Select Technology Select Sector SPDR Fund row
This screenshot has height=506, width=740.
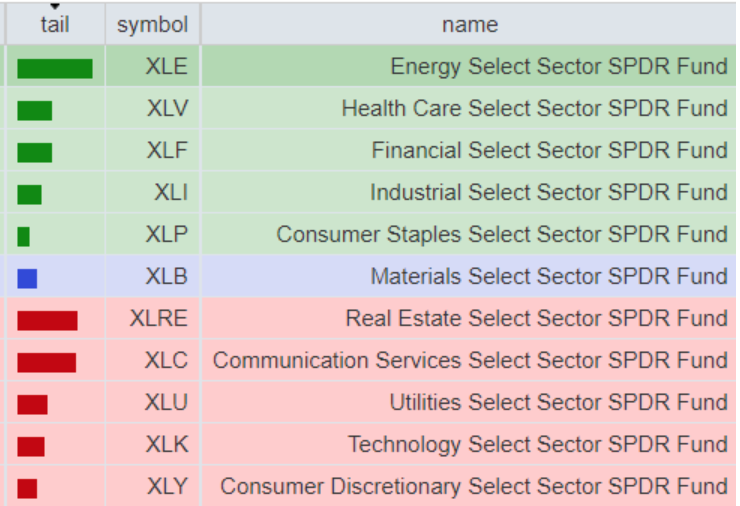click(538, 445)
